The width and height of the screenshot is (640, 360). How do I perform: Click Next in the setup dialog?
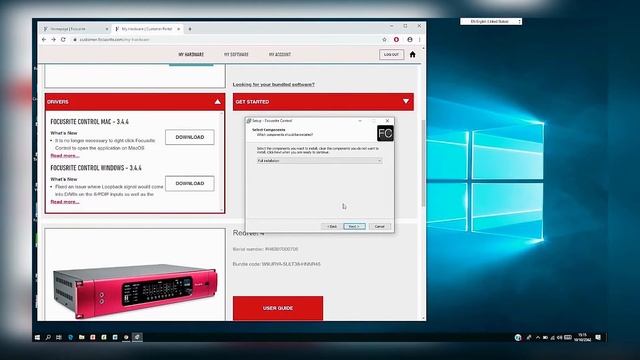point(354,227)
